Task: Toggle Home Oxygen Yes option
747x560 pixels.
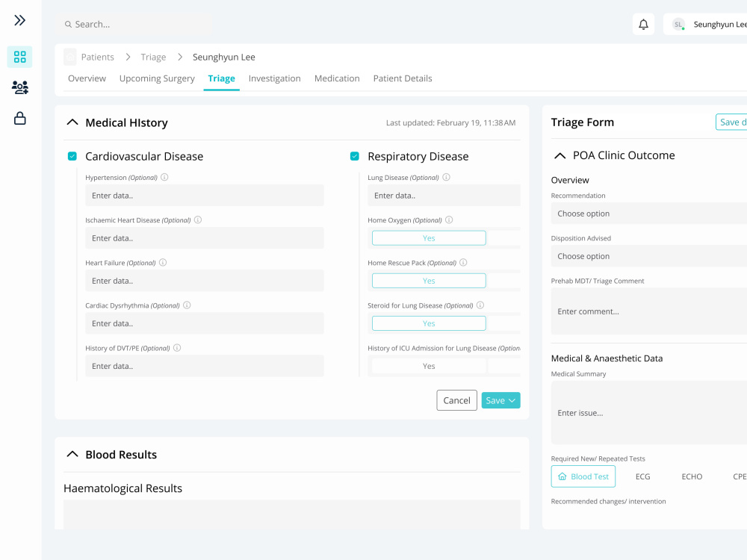Action: coord(429,238)
